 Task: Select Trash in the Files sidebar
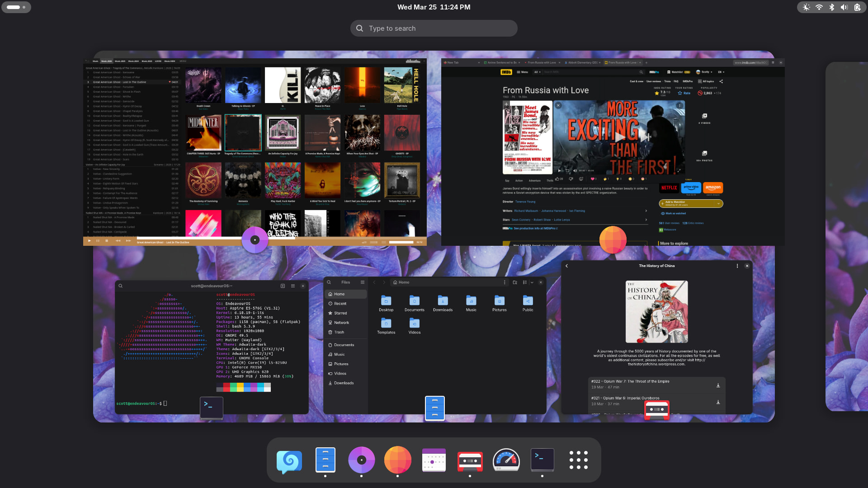click(x=339, y=332)
